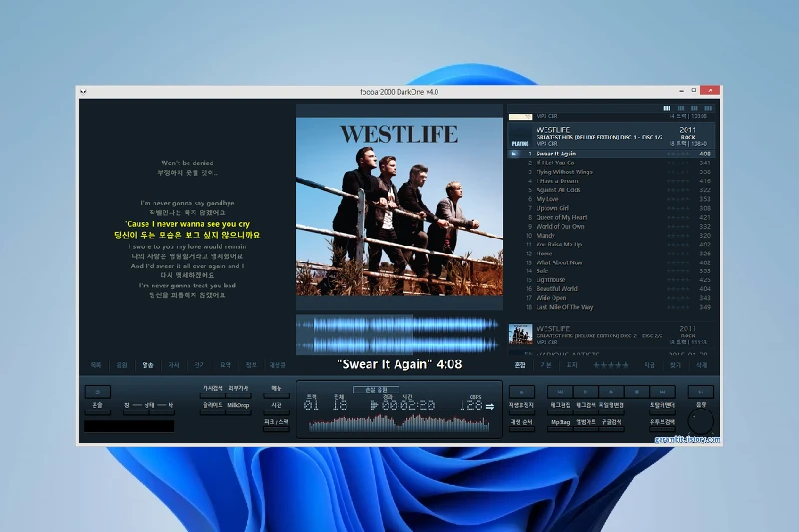Switch to the 앨범 tab
This screenshot has height=532, width=799.
[147, 365]
